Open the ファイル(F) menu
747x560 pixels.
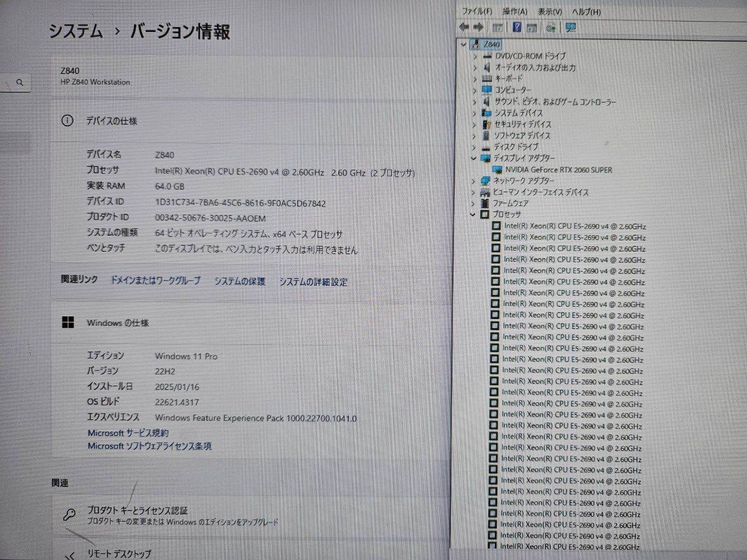point(477,11)
